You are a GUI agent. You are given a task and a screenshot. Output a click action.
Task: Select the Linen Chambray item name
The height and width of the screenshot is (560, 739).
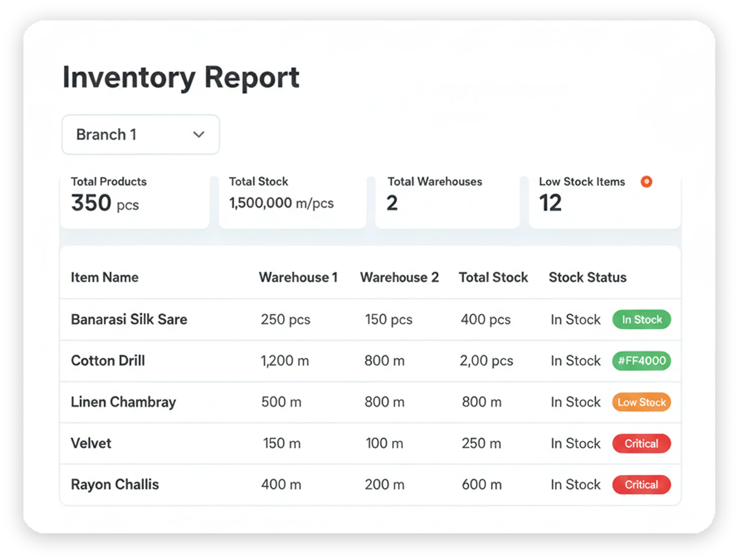[x=123, y=402]
